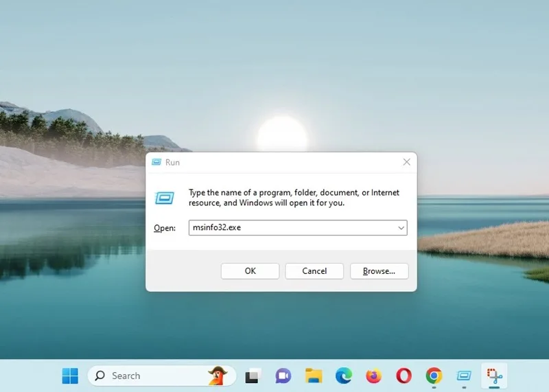The height and width of the screenshot is (392, 549).
Task: Click the magnifier icon in Search box
Action: coord(100,376)
